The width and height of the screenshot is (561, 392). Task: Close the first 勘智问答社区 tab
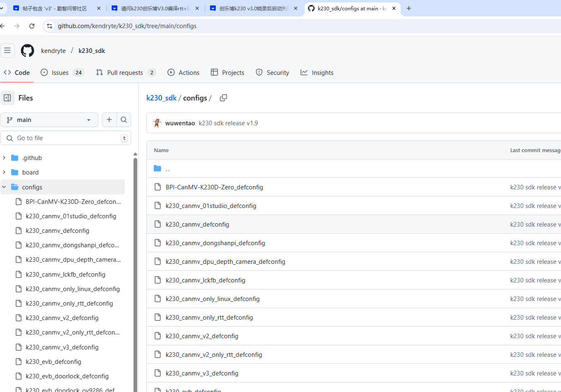pos(99,8)
